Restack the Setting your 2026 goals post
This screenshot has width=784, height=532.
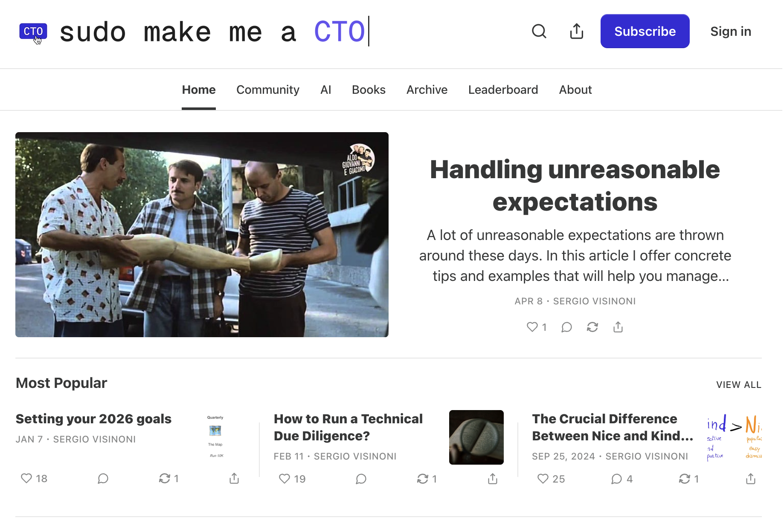pyautogui.click(x=168, y=478)
